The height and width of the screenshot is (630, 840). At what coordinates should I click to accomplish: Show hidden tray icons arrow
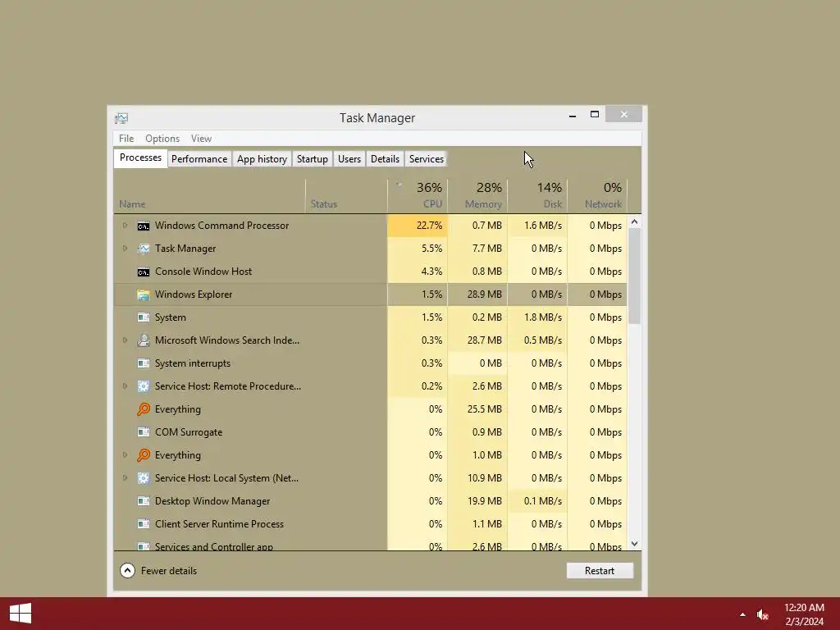coord(742,614)
